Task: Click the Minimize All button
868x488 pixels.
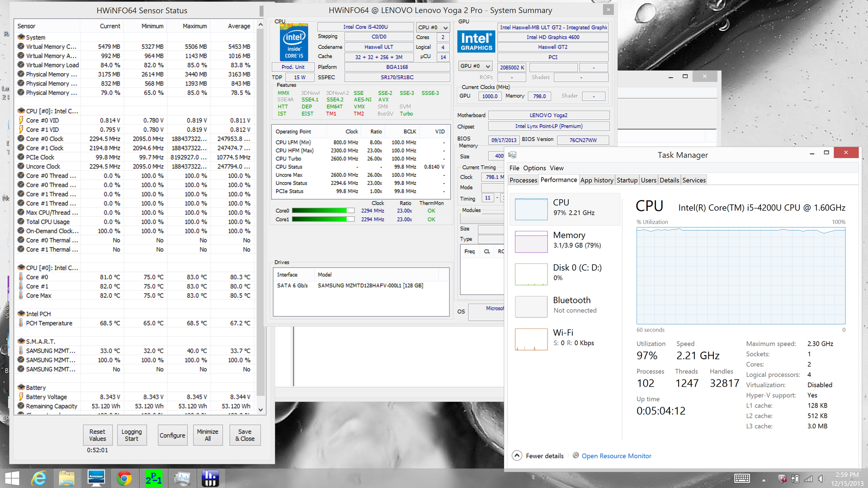Action: click(x=208, y=435)
